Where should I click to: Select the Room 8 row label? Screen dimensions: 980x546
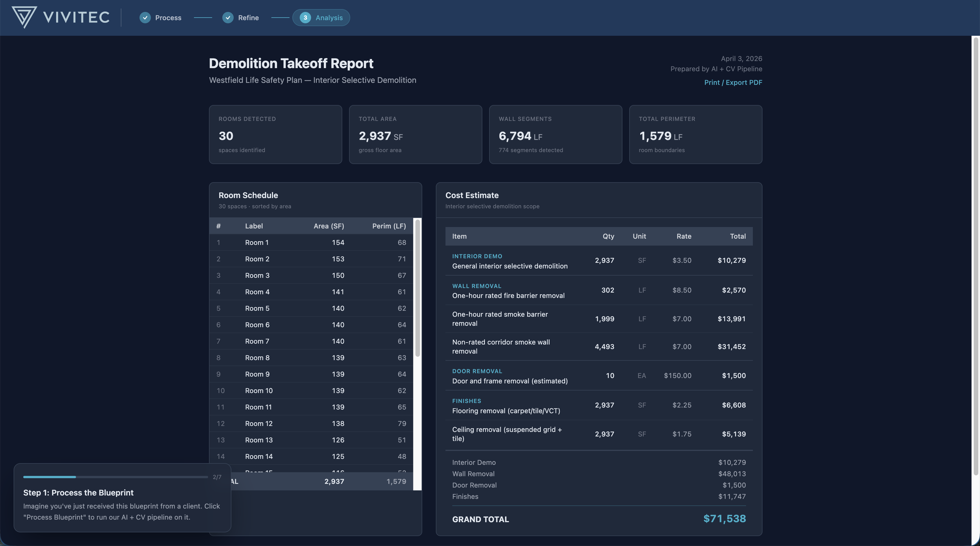257,358
